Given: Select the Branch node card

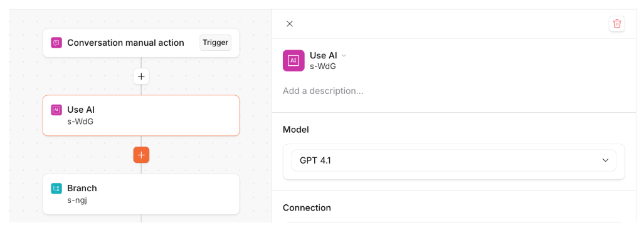Looking at the screenshot, I should [141, 194].
